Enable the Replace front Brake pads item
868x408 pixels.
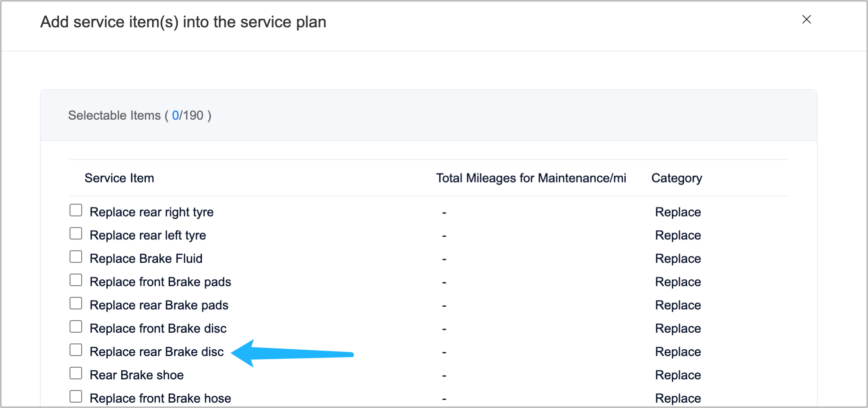click(x=76, y=280)
